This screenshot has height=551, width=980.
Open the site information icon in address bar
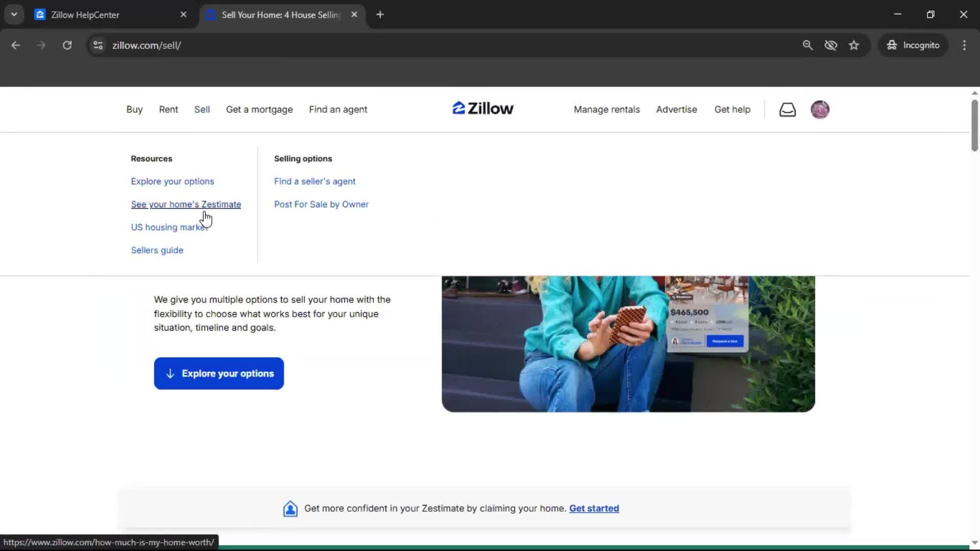(x=97, y=45)
